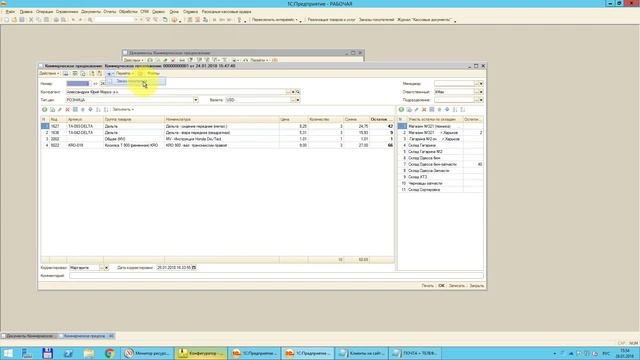Move row down in warehouse list toolbar

(x=447, y=109)
